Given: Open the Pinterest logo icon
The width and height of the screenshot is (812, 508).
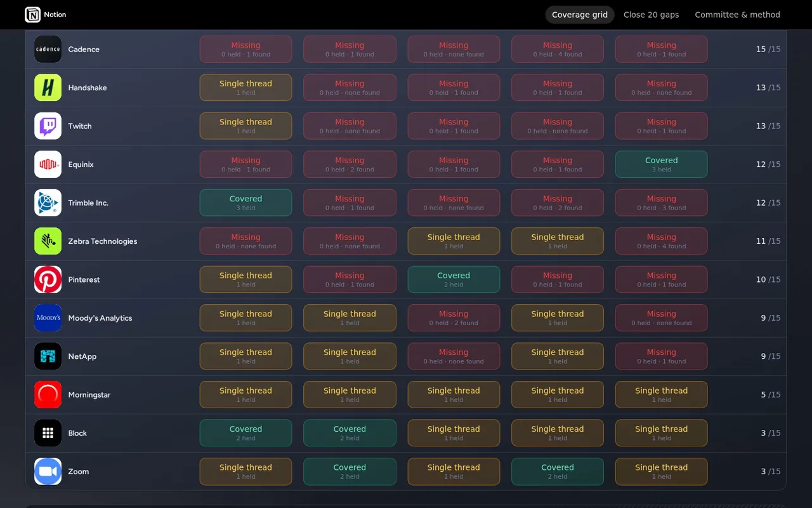Looking at the screenshot, I should tap(48, 280).
